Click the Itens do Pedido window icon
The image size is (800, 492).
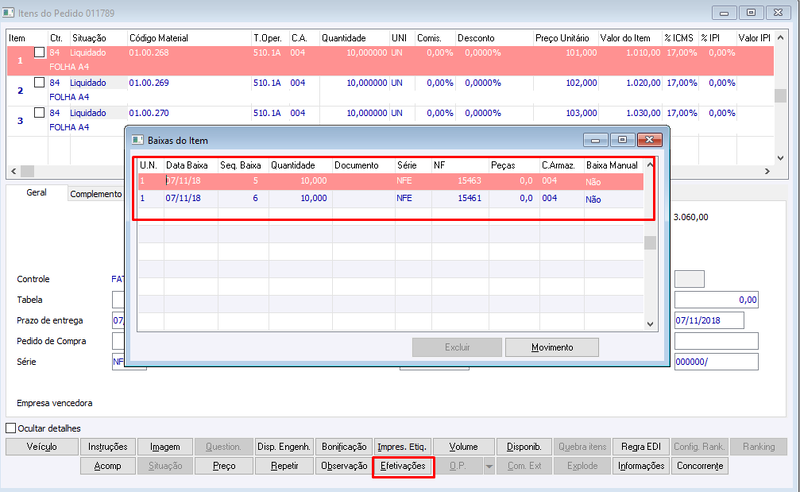tap(8, 12)
